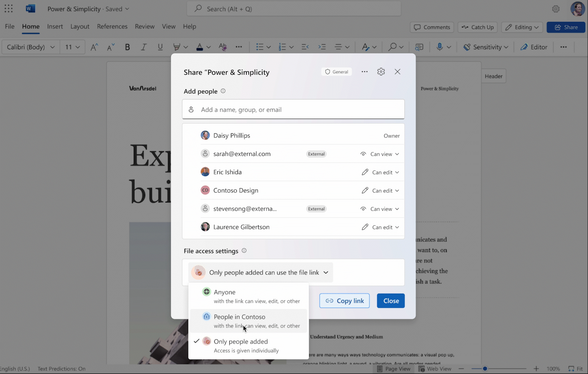Toggle Text Predictions in status bar

click(x=61, y=369)
